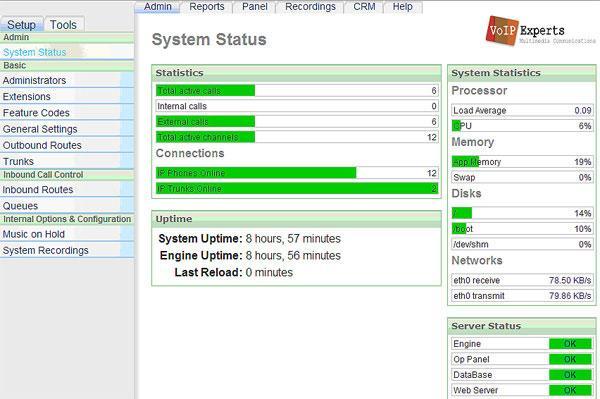Screen dimensions: 600x399
Task: Click the System Status page title
Action: (209, 39)
